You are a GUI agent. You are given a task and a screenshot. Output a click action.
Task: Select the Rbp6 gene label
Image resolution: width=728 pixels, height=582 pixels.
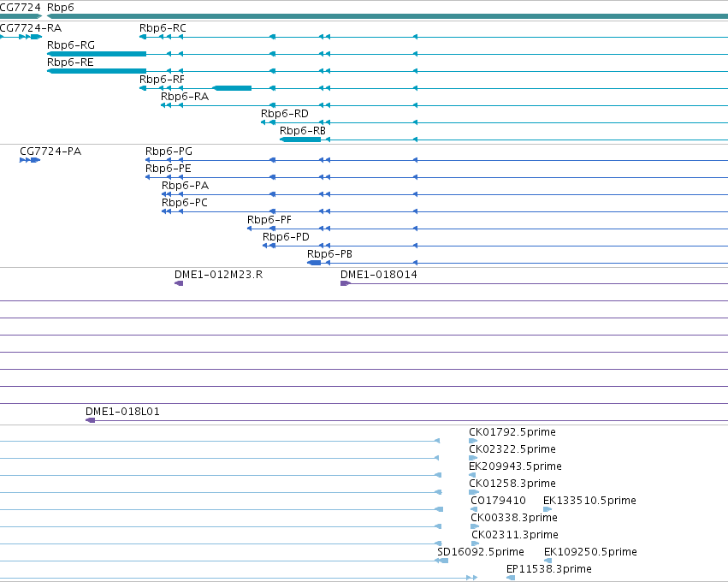pyautogui.click(x=61, y=8)
